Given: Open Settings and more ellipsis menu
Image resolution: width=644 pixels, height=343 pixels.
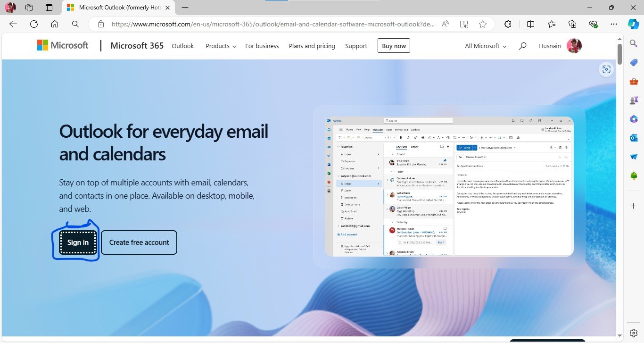Looking at the screenshot, I should pos(613,24).
